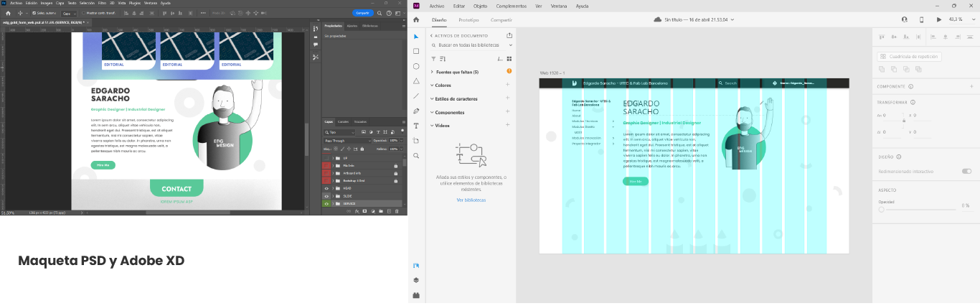Image resolution: width=980 pixels, height=306 pixels.
Task: Click Photoshop new group folder icon
Action: tap(381, 211)
